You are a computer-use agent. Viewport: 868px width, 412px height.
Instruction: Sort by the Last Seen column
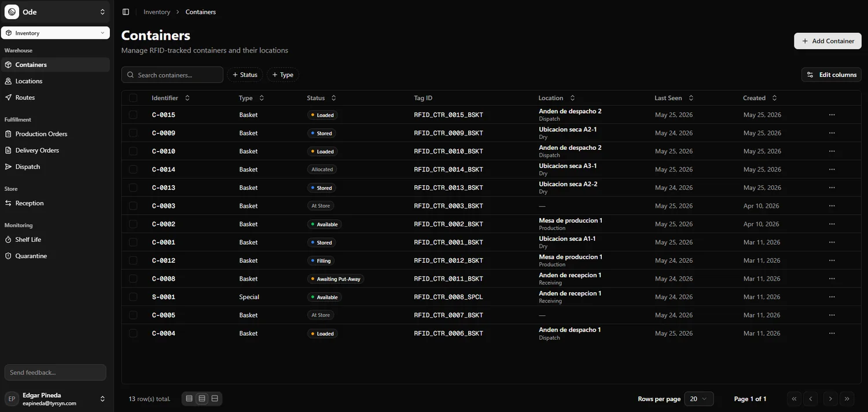pos(674,98)
